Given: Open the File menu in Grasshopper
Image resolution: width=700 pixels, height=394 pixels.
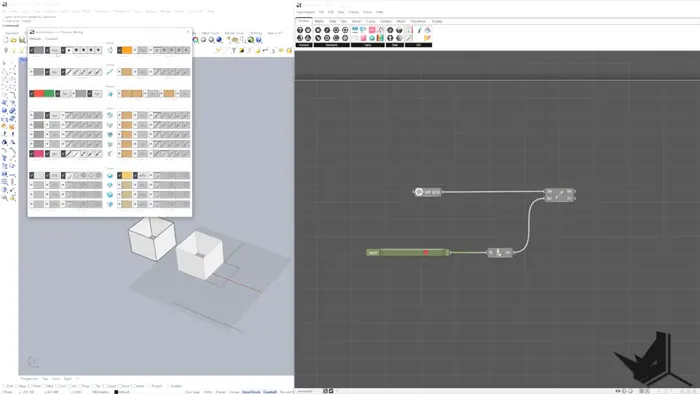Looking at the screenshot, I should pos(321,12).
